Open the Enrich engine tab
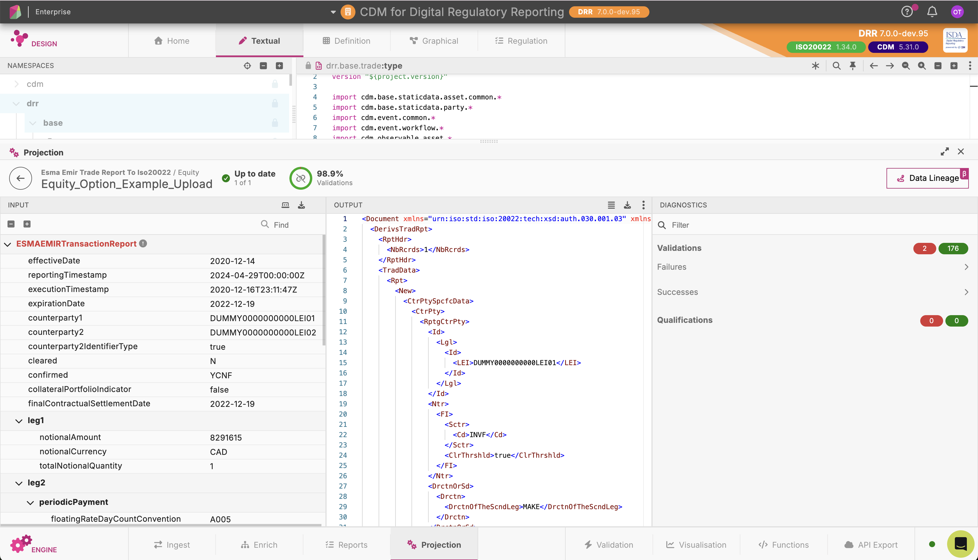 pos(259,545)
